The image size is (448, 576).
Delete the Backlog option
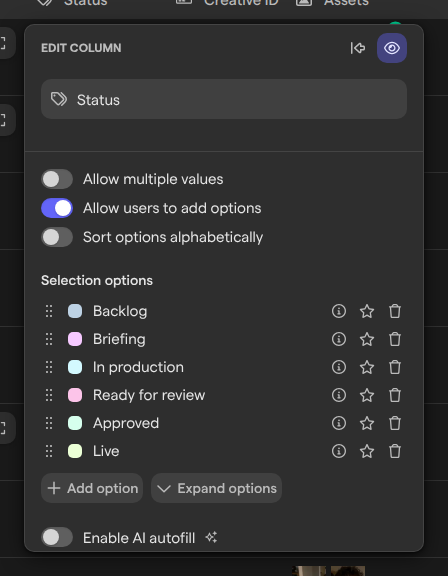395,311
